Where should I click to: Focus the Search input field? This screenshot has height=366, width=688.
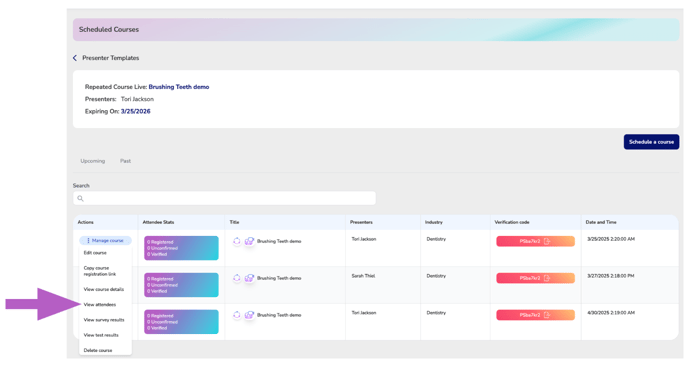(x=224, y=198)
